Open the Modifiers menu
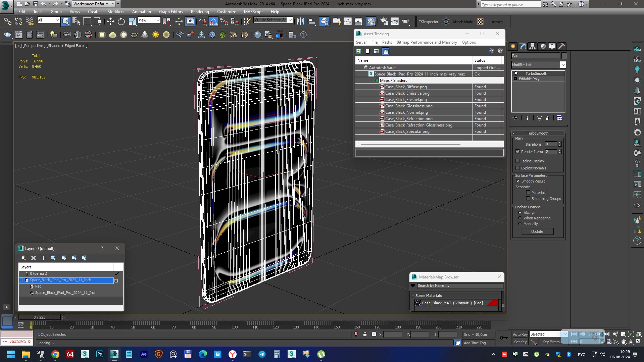The width and height of the screenshot is (644, 362). (x=115, y=11)
